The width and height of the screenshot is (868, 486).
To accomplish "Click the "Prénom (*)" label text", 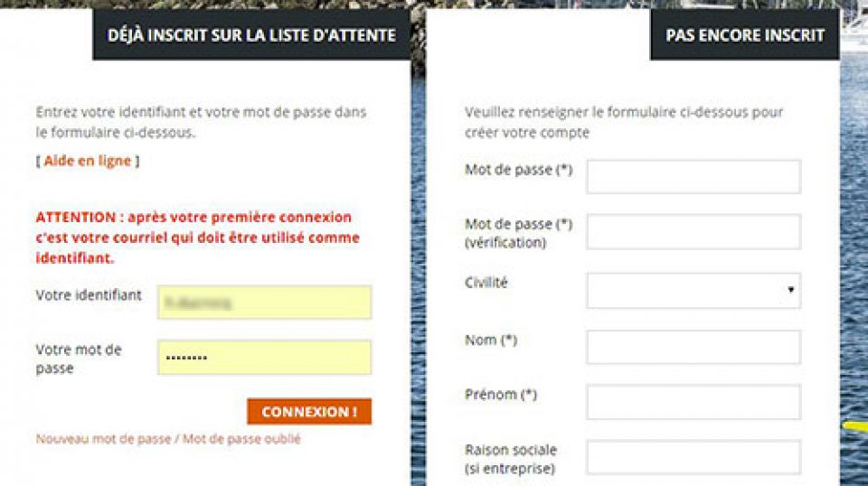I will [503, 394].
